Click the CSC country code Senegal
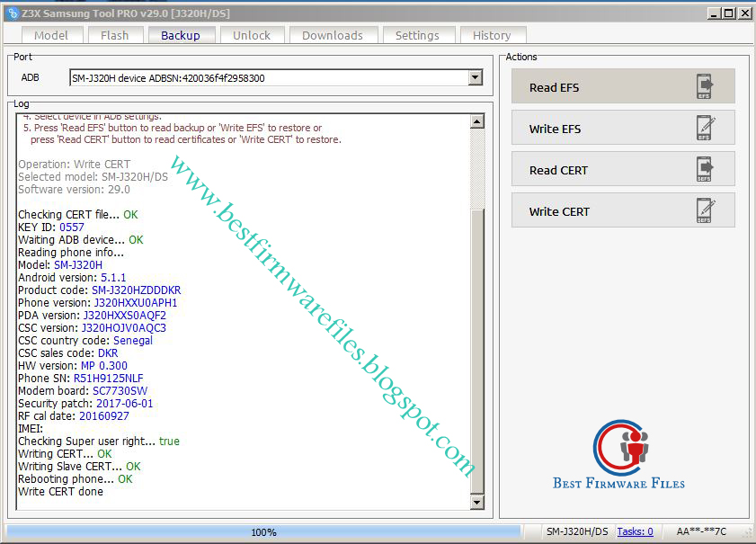This screenshot has height=544, width=756. tap(133, 341)
